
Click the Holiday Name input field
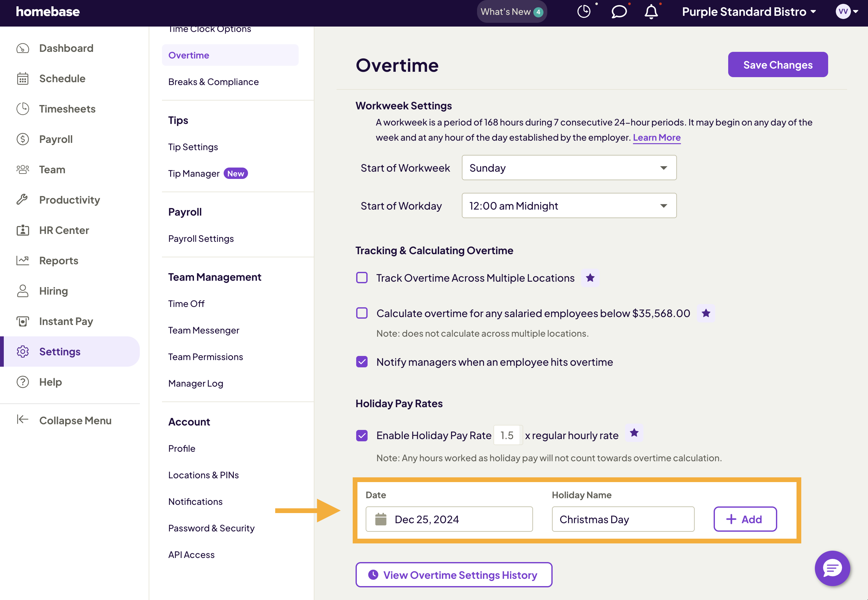pos(623,519)
